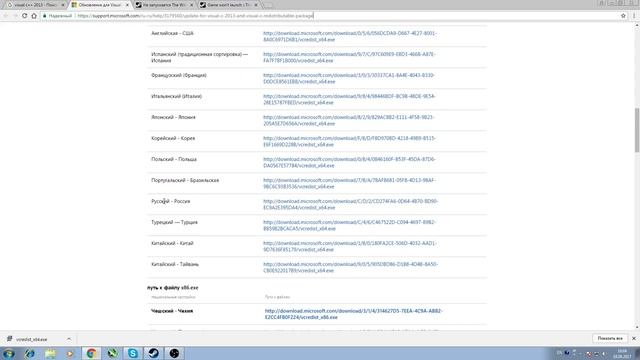
Task: Open Korean (Корейский) vcredist_x64 download link
Action: coord(349,141)
